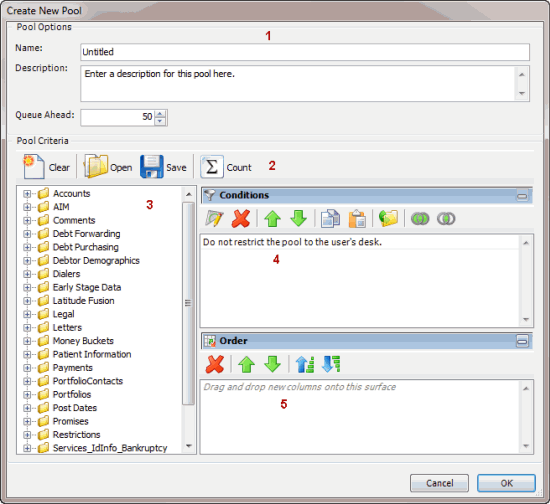Click the Count sigma icon
This screenshot has height=504, width=550.
point(212,167)
